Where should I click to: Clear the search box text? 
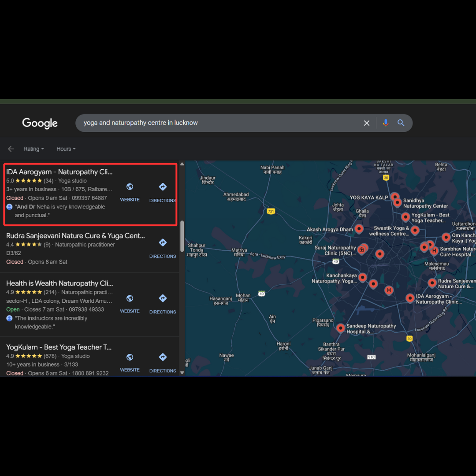point(366,123)
